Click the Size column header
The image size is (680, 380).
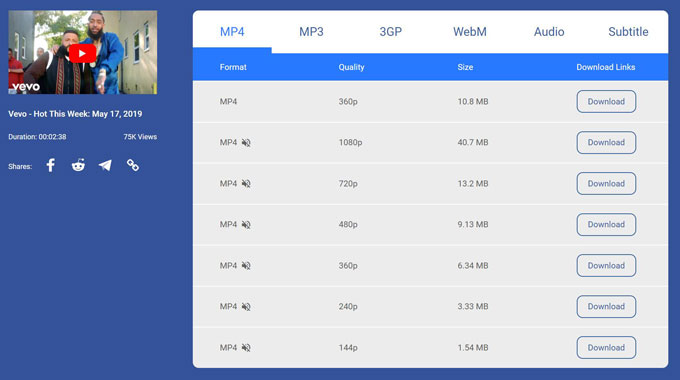pyautogui.click(x=465, y=67)
